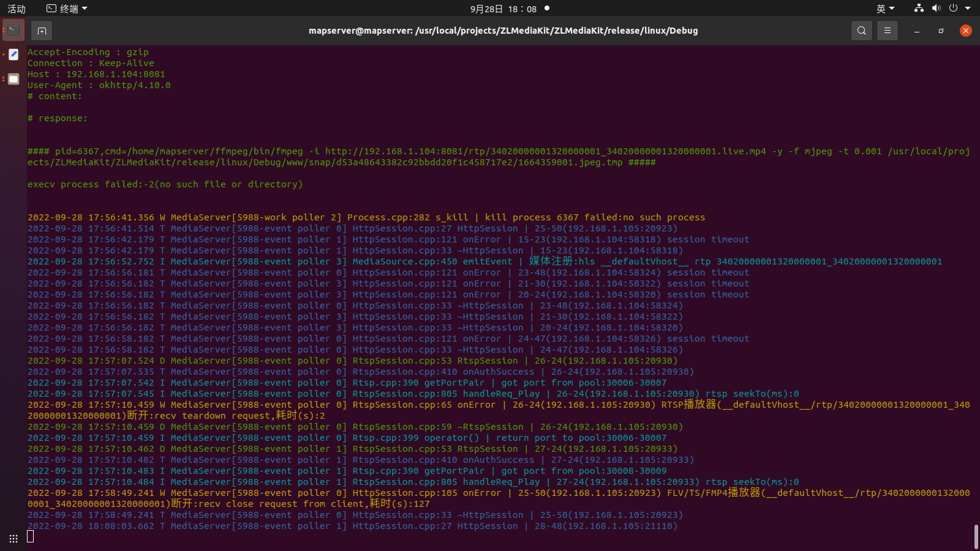The height and width of the screenshot is (551, 980).
Task: Click the window title mapserver@mapserver
Action: [x=503, y=31]
